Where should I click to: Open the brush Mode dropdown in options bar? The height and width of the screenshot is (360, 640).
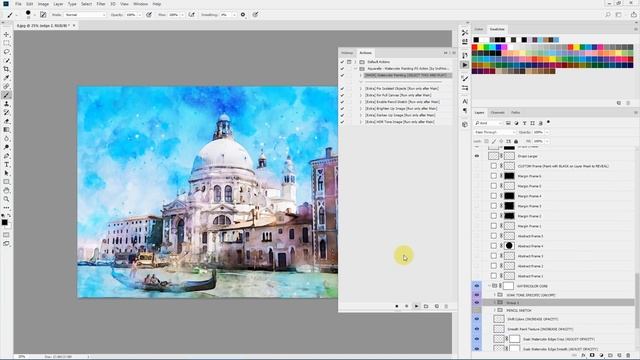85,15
